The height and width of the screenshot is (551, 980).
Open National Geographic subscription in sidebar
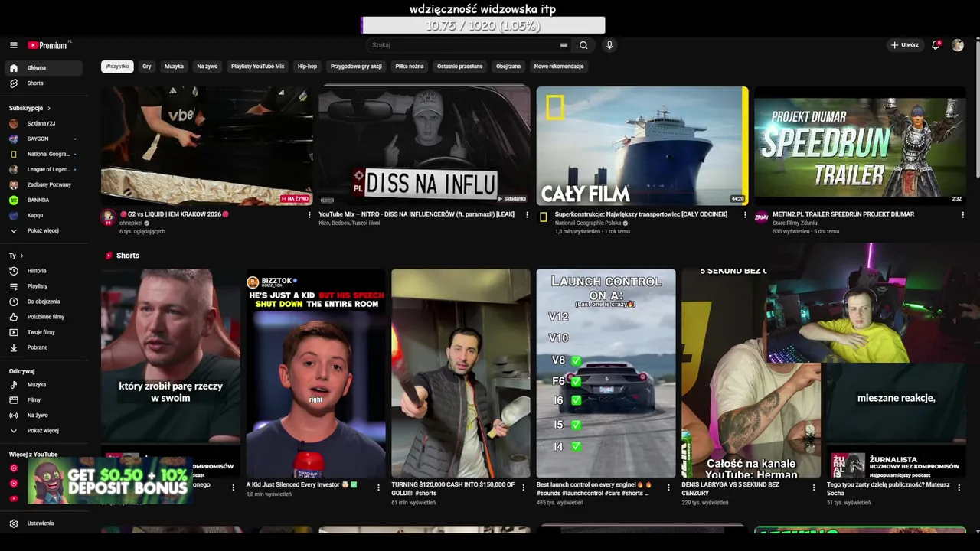coord(44,154)
